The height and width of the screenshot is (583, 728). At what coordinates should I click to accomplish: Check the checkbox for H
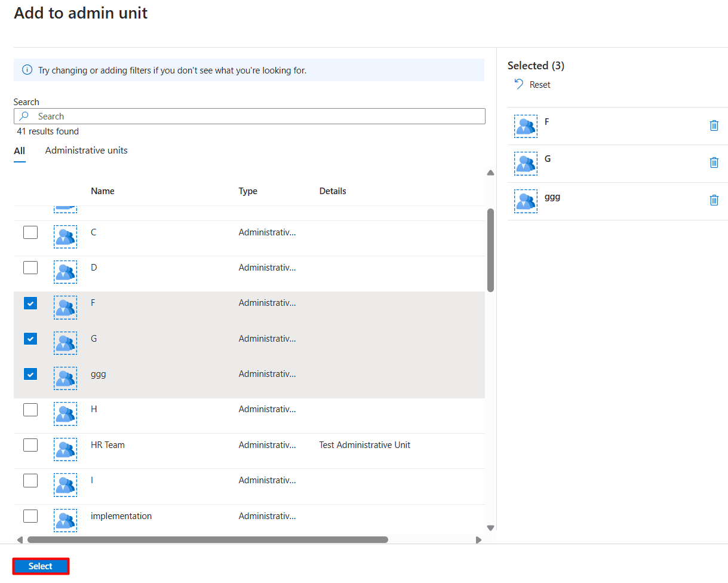30,409
